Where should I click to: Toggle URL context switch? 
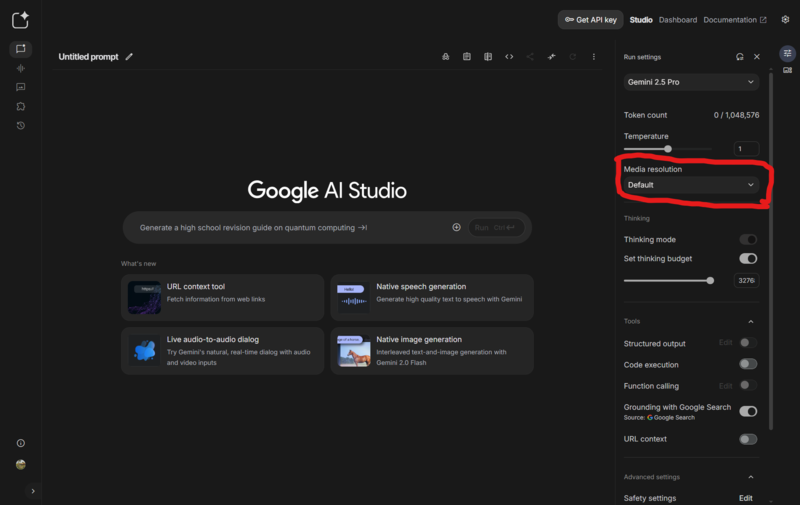point(748,439)
